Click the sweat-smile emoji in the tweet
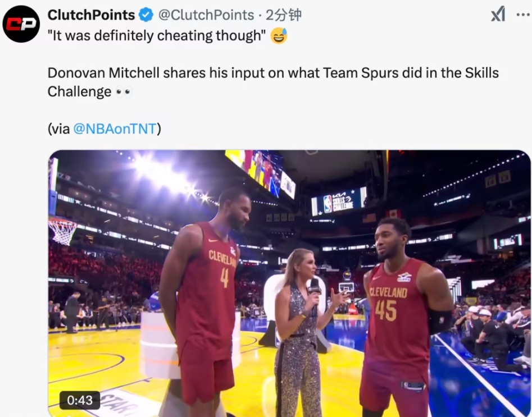This screenshot has height=417, width=532. click(279, 35)
